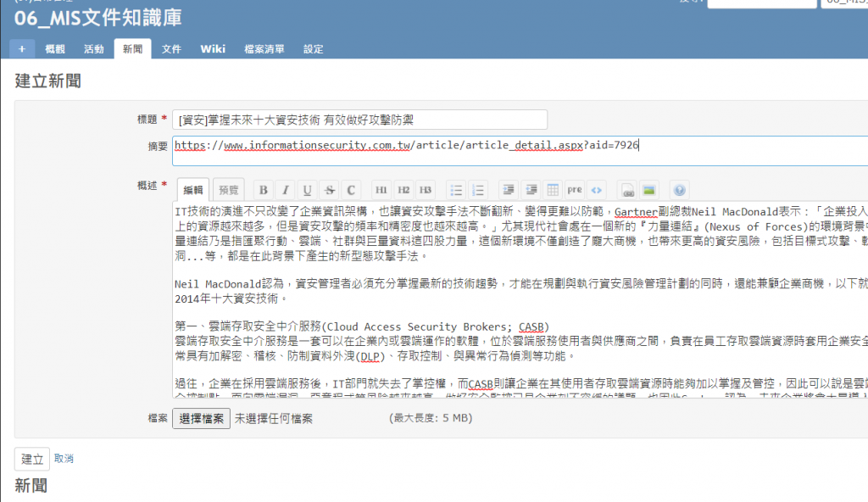Insert an ordered numbered list
The width and height of the screenshot is (868, 502).
[478, 190]
